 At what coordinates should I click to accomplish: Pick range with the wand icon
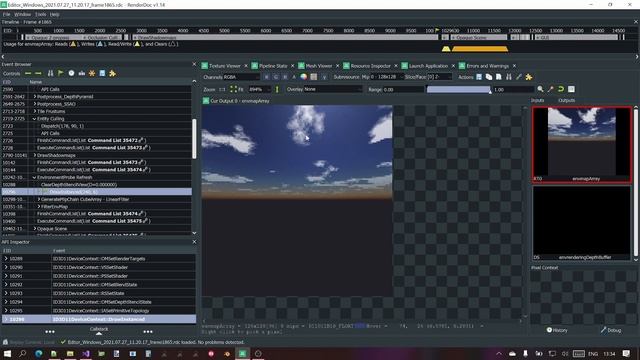coord(551,89)
